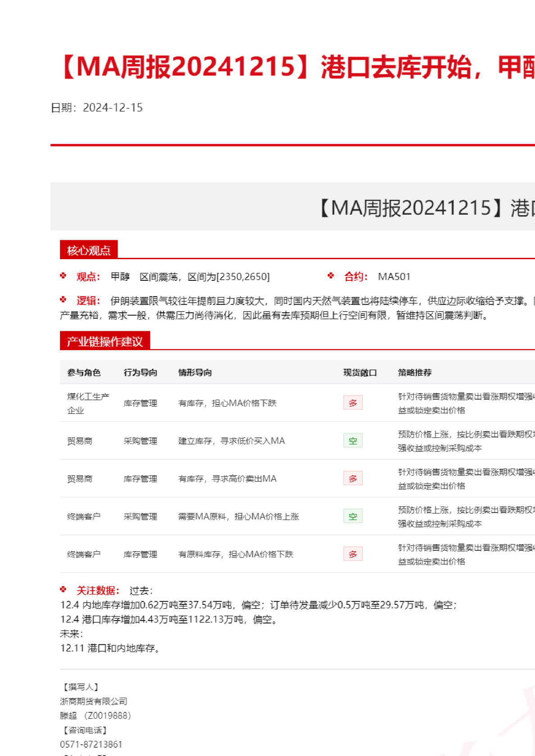
Task: Click the 多 badge in 终端客户 库存管理 row
Action: tap(353, 554)
